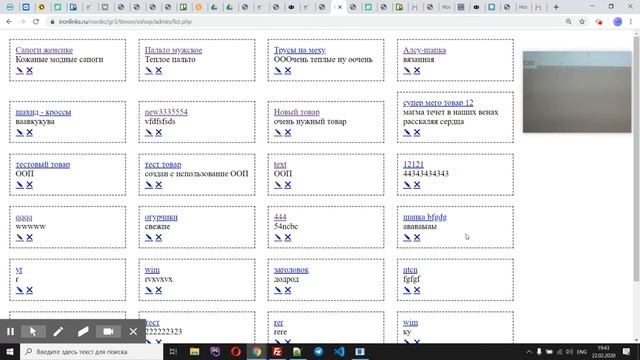Edit the Пальто мужское product with pencil icon
The width and height of the screenshot is (640, 360).
coord(149,71)
